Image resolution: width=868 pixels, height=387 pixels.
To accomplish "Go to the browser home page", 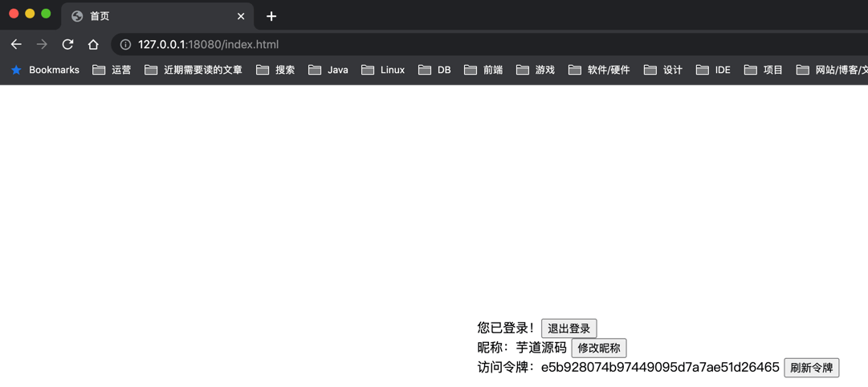I will tap(93, 44).
